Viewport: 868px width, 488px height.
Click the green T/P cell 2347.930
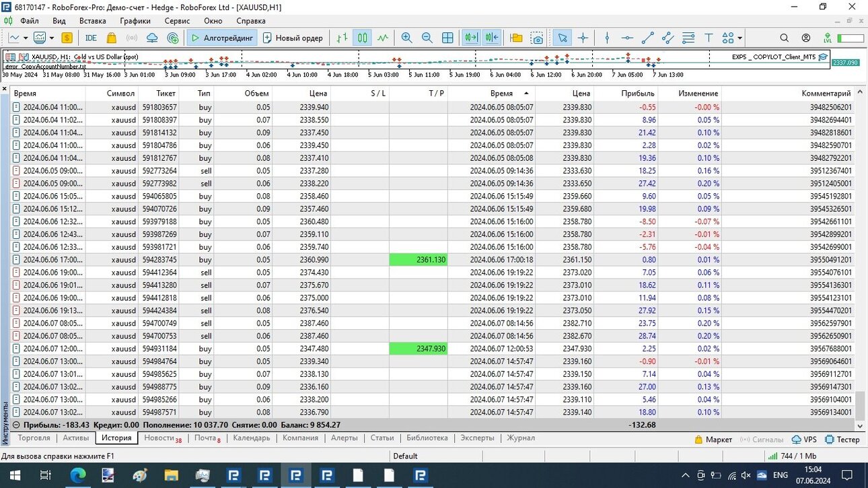point(418,349)
